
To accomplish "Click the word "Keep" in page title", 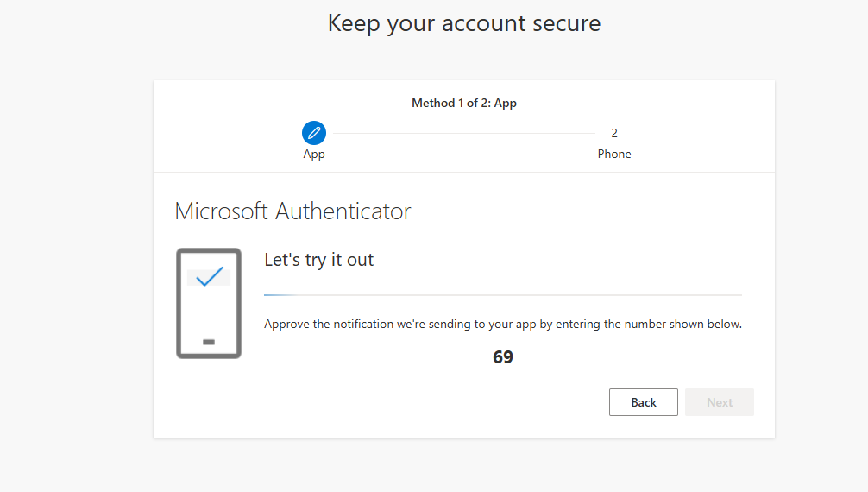I will 354,23.
